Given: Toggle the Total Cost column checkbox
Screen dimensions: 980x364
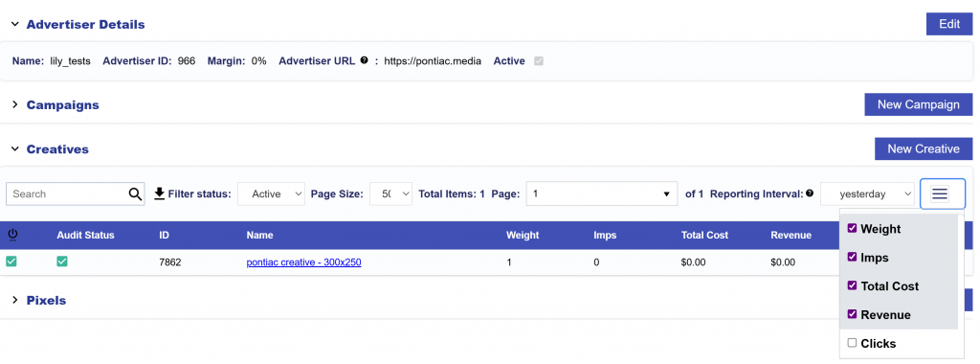Looking at the screenshot, I should click(852, 285).
